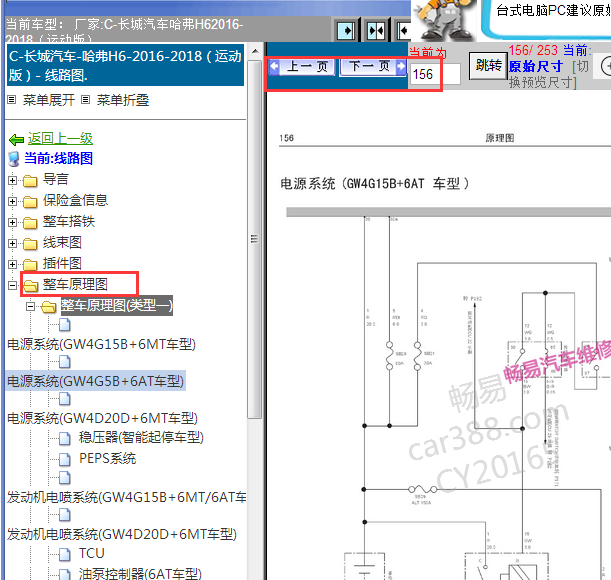
Task: Click the 返回上一级 back link
Action: (60, 138)
